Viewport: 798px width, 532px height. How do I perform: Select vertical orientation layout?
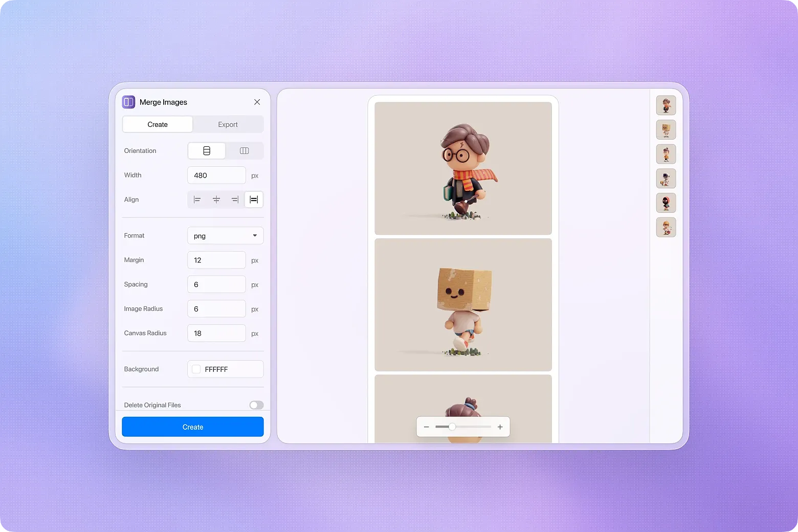coord(206,150)
